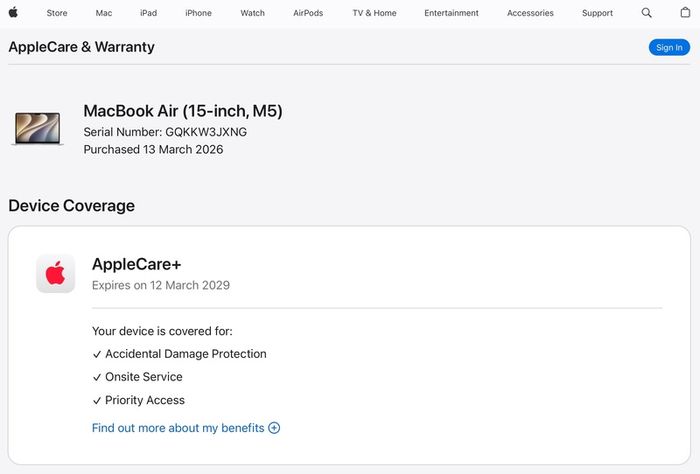Image resolution: width=700 pixels, height=474 pixels.
Task: Click the AppleCare & Warranty page title
Action: pos(82,47)
